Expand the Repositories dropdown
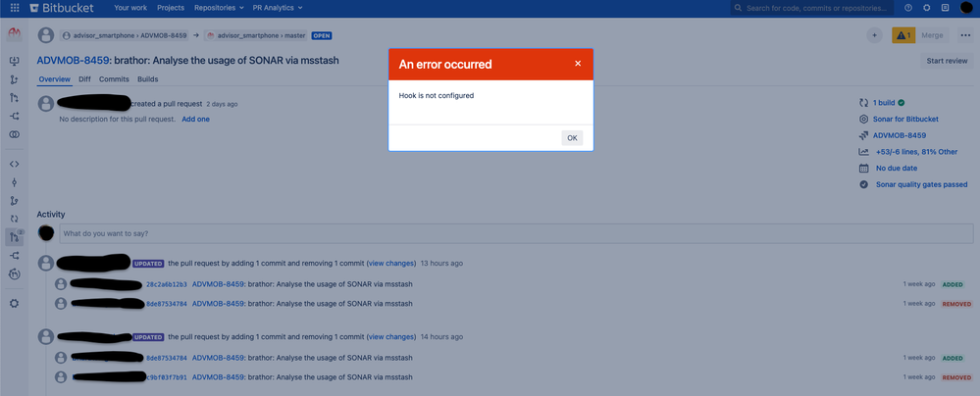Screen dimensions: 980x396 (219, 8)
